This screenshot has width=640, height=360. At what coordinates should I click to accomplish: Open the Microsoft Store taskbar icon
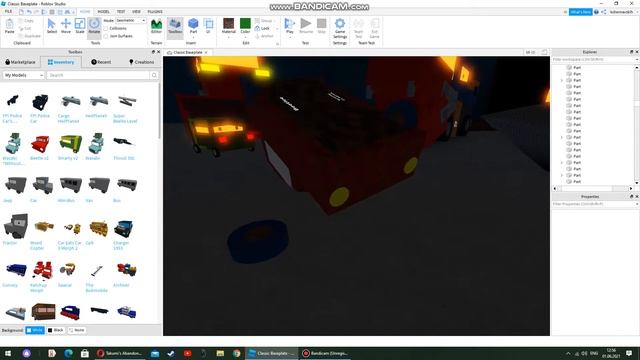pyautogui.click(x=85, y=353)
